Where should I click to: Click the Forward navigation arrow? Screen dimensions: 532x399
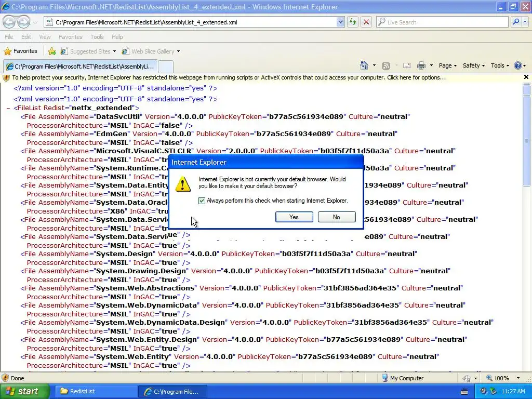pyautogui.click(x=23, y=22)
